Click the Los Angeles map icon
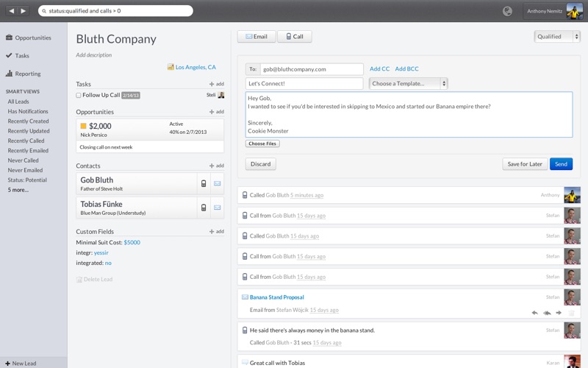 tap(171, 67)
